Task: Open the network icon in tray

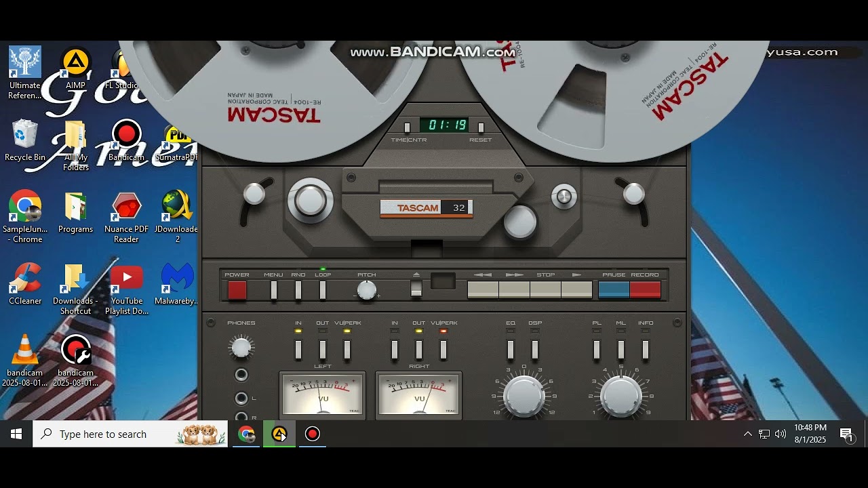Action: (x=764, y=434)
